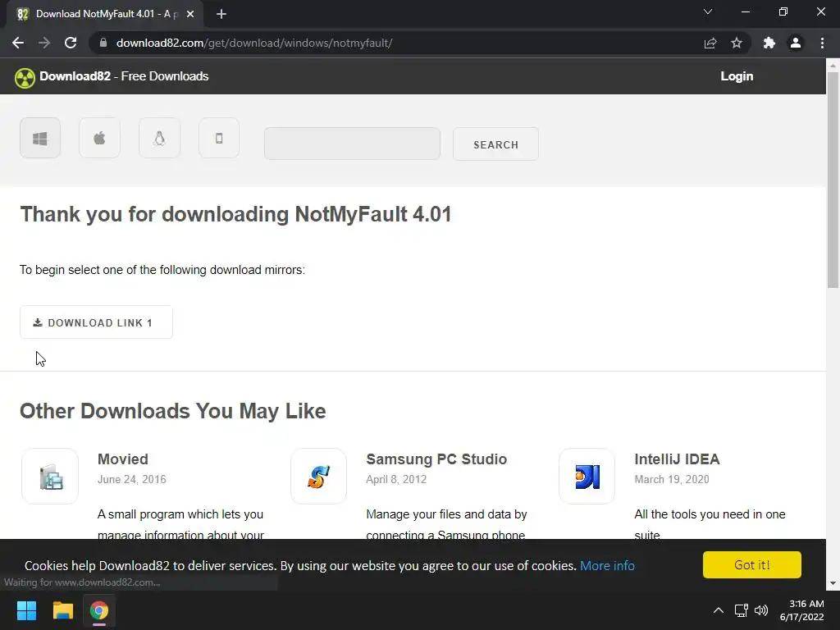This screenshot has height=630, width=840.
Task: Open Chrome three-dot menu
Action: click(x=822, y=43)
